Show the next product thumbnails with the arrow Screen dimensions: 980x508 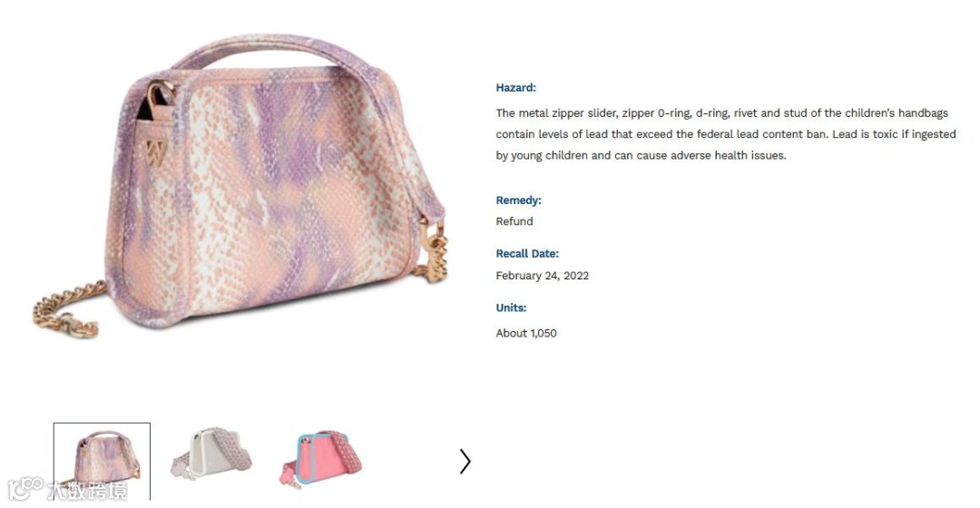465,461
